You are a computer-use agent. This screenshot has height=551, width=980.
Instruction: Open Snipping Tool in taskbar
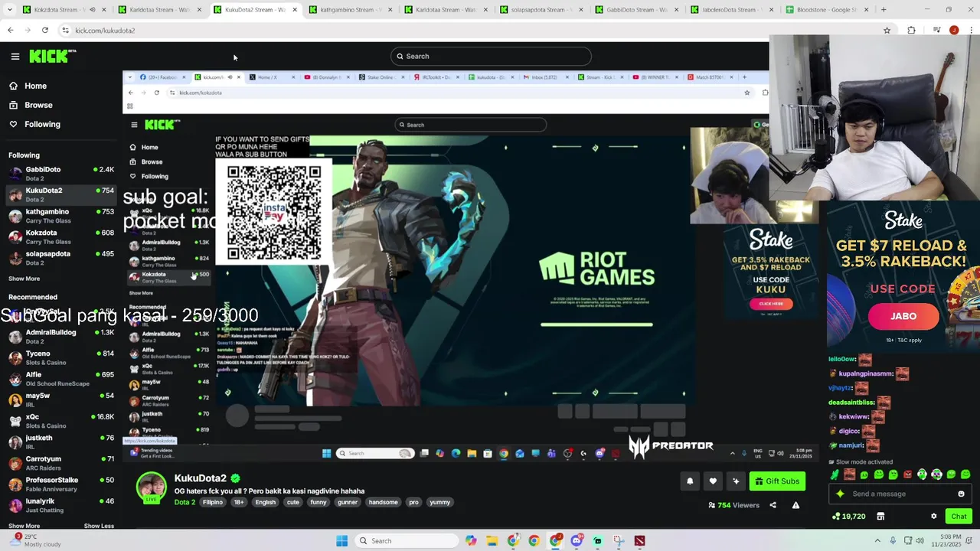618,541
